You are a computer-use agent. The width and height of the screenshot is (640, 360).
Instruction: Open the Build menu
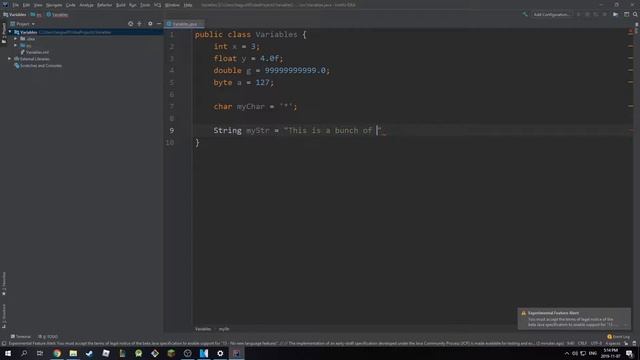[x=121, y=5]
